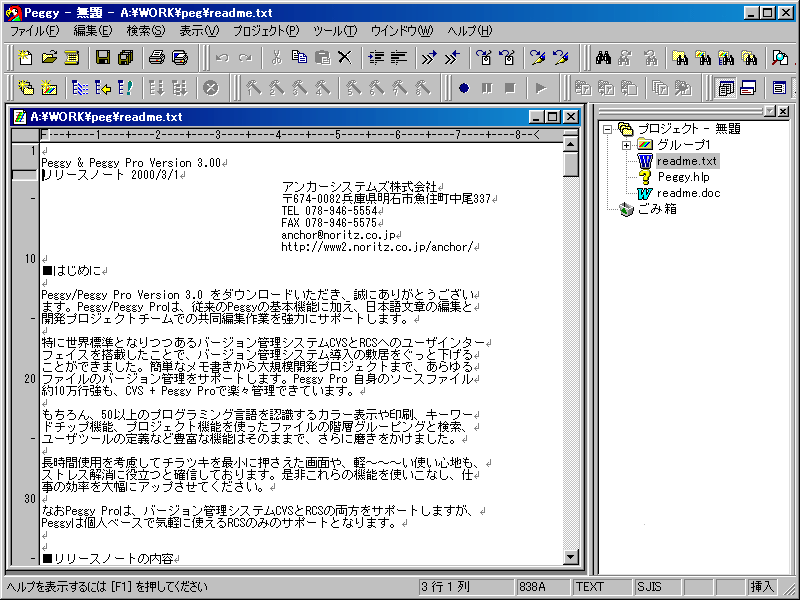The image size is (800, 600).
Task: Select Peggy.hlp in the project tree
Action: coord(683,177)
